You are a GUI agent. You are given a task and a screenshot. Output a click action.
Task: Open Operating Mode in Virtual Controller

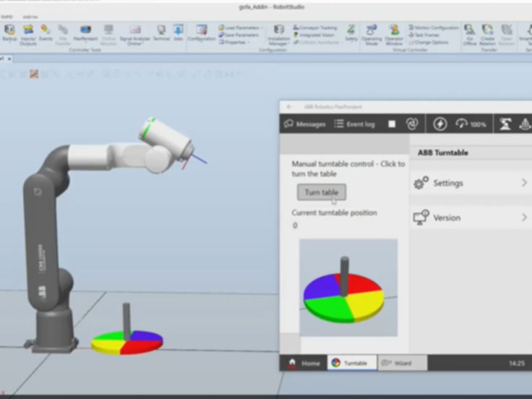click(372, 33)
